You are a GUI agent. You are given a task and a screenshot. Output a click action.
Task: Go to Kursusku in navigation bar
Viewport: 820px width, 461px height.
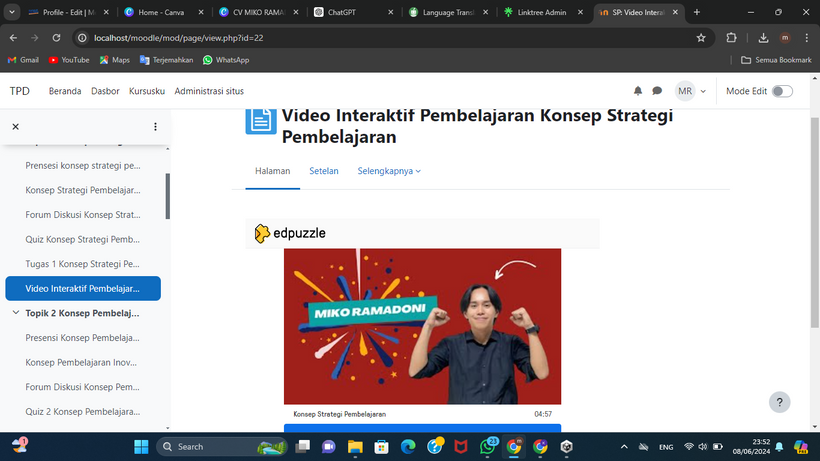(147, 91)
